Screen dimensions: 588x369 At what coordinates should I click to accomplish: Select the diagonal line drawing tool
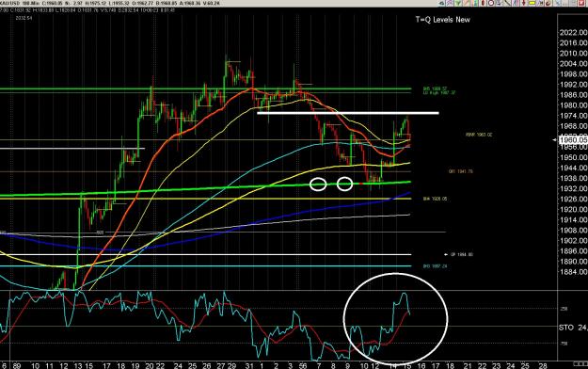click(507, 3)
